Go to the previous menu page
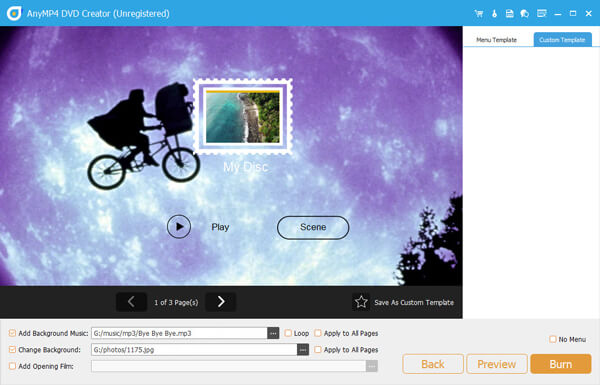Screen dimensions: 600x385 pyautogui.click(x=131, y=302)
